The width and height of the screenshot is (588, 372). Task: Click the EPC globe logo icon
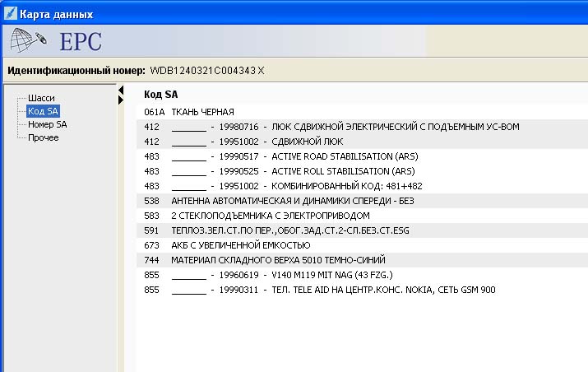[28, 40]
